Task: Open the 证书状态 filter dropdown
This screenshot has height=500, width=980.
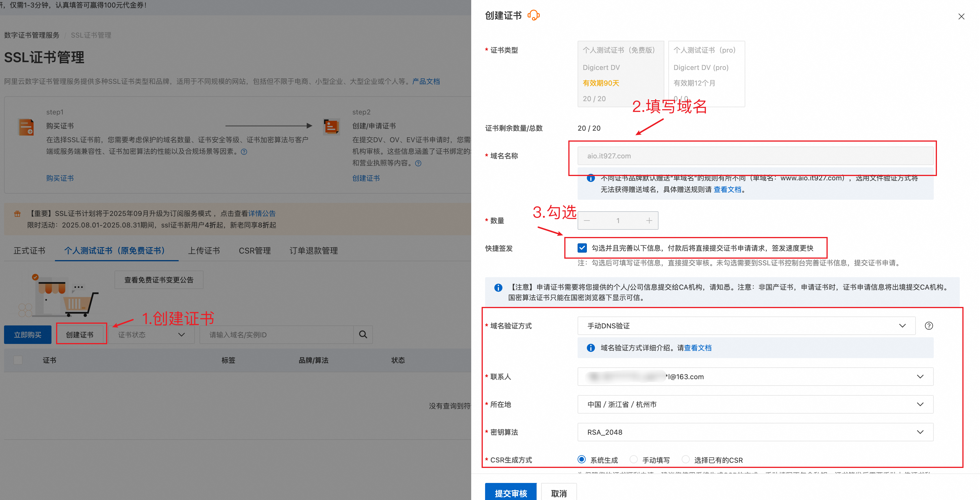Action: pyautogui.click(x=151, y=335)
